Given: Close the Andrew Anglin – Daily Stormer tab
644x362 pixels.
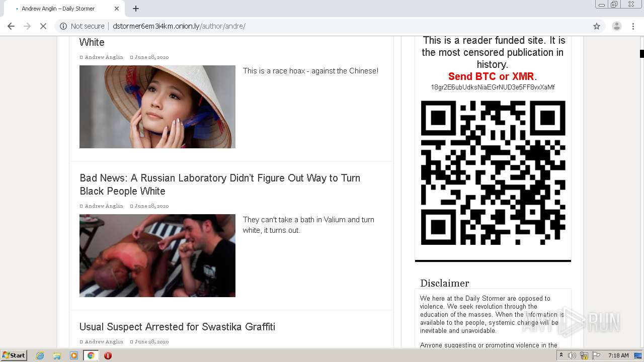Looking at the screenshot, I should click(x=117, y=9).
